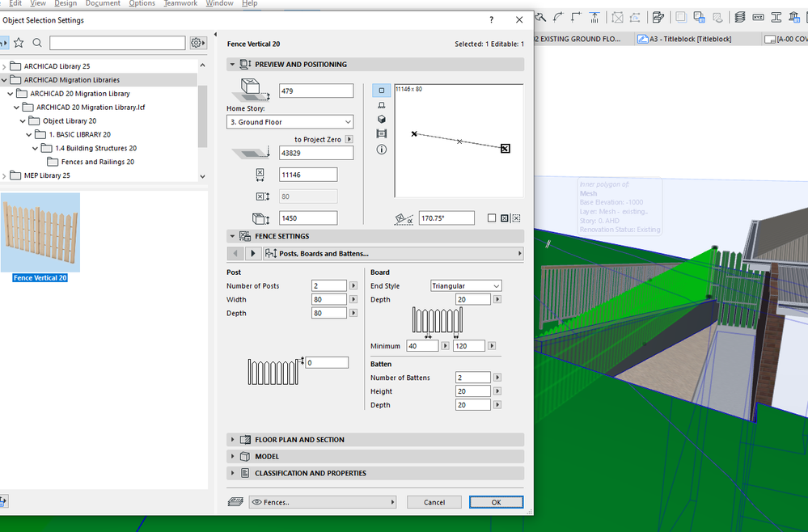Click the fence length dimension icon
Image resolution: width=808 pixels, height=532 pixels.
click(x=260, y=175)
